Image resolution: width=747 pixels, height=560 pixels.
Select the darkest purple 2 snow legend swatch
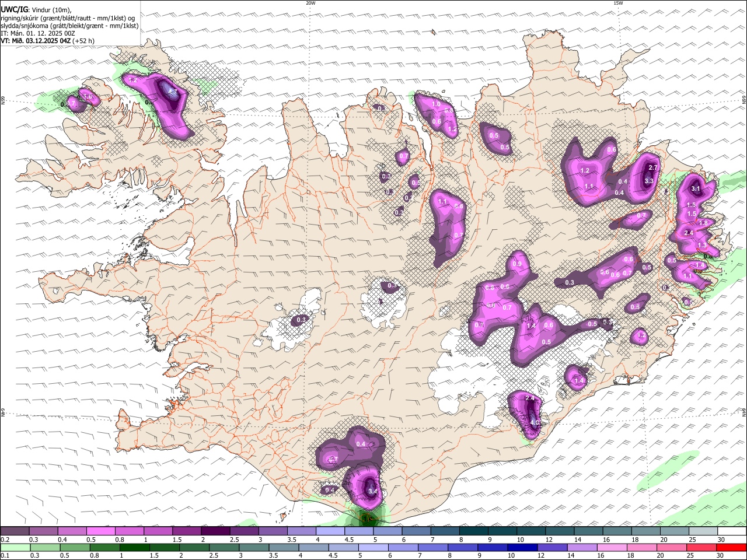pyautogui.click(x=215, y=531)
